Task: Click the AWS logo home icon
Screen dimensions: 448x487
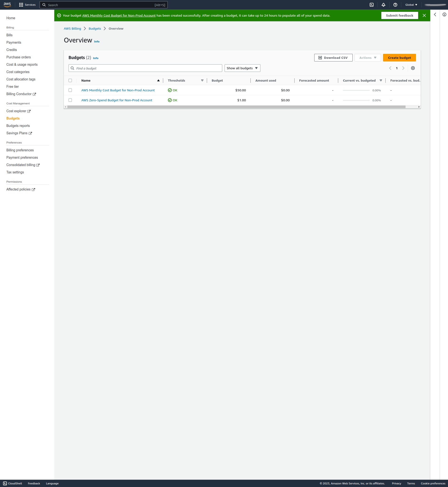Action: point(7,5)
